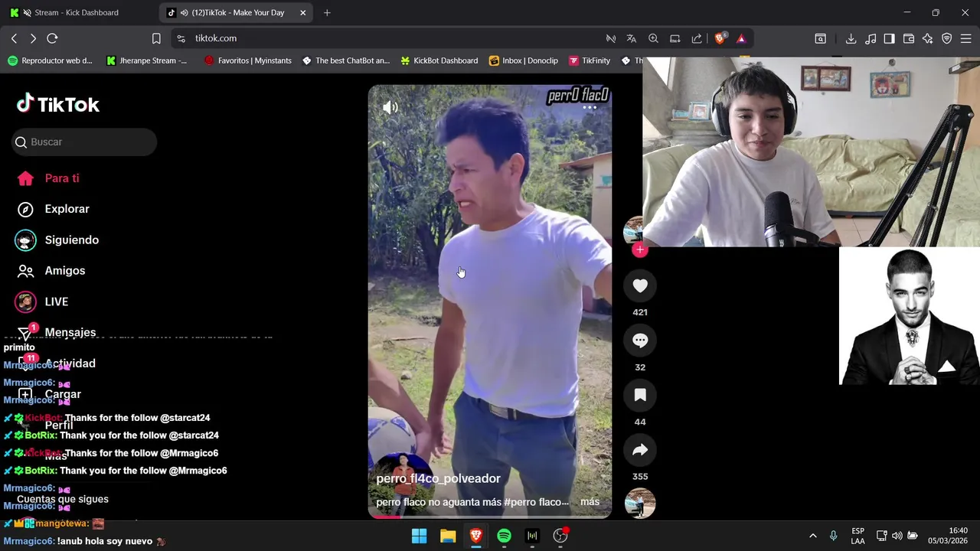The image size is (980, 551).
Task: Go back to the previous page
Action: (14, 38)
